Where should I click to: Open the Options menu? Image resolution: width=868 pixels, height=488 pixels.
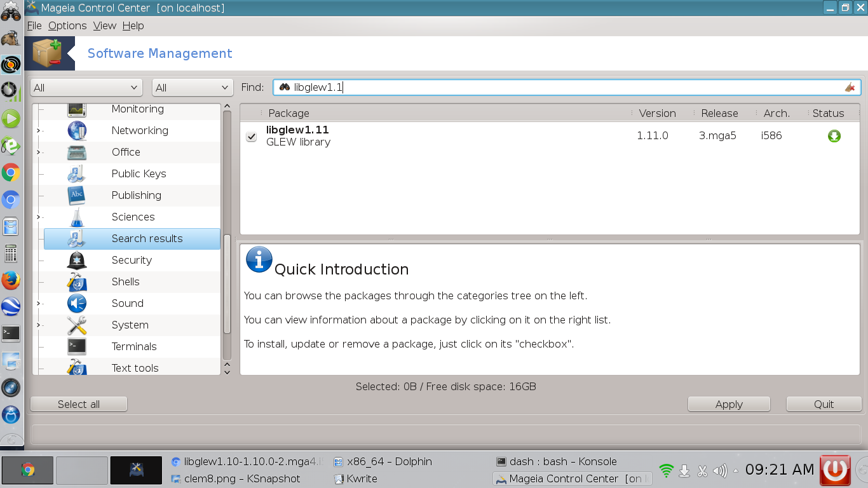(67, 25)
